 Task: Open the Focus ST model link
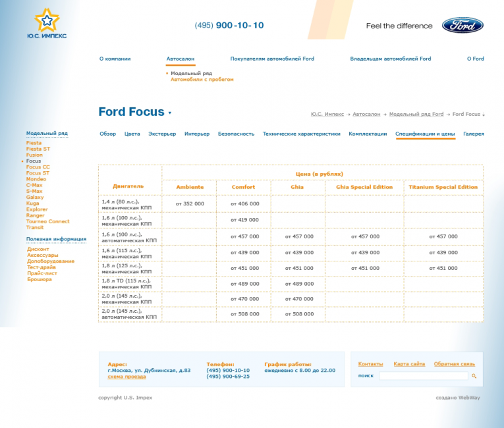click(x=38, y=173)
